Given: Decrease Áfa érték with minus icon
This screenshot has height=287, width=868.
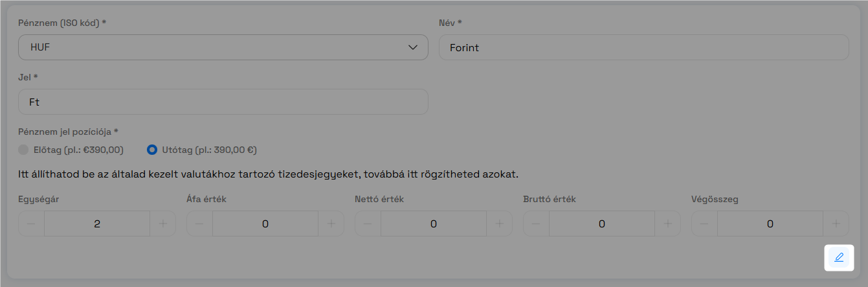Looking at the screenshot, I should coord(199,224).
